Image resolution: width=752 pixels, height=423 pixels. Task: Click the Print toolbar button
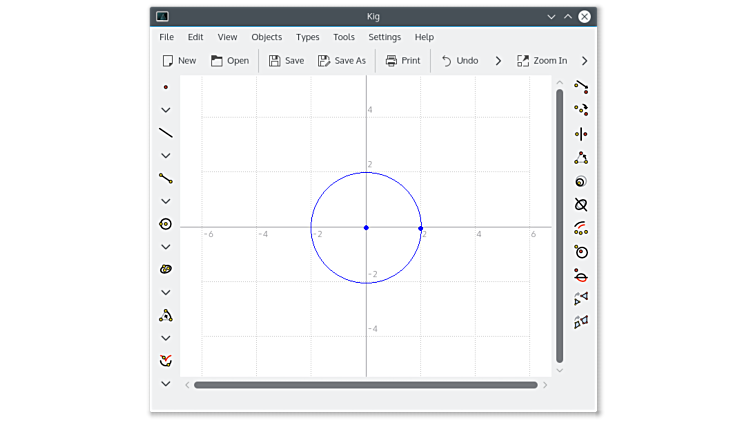(403, 61)
